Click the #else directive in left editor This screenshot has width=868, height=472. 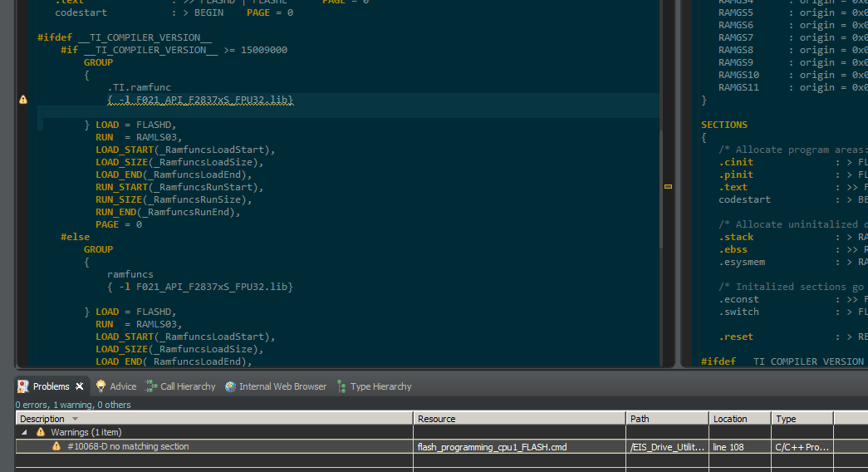[x=76, y=237]
